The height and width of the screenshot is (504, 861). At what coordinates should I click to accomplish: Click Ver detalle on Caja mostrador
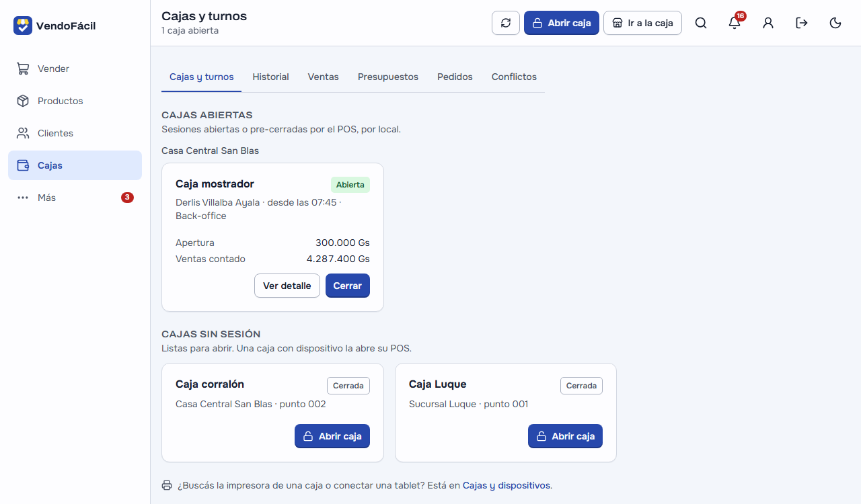pyautogui.click(x=287, y=286)
